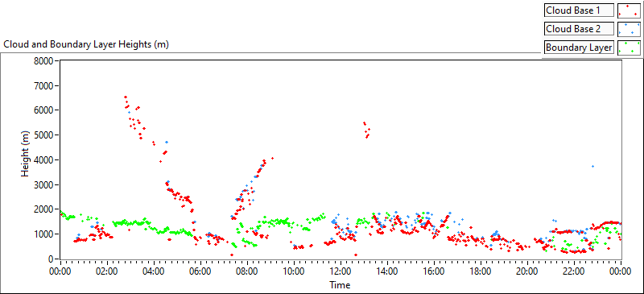
Task: Click the 18:00 time axis label
Action: 481,271
